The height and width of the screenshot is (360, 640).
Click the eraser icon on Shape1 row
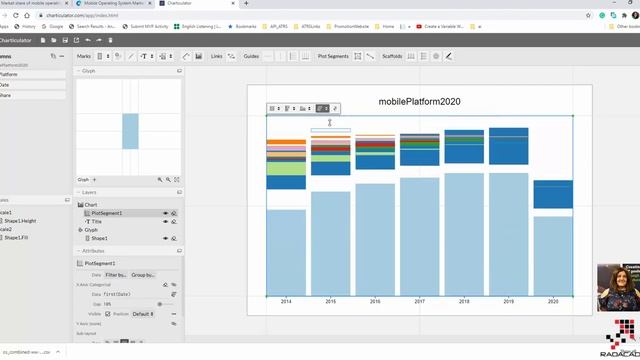(174, 238)
